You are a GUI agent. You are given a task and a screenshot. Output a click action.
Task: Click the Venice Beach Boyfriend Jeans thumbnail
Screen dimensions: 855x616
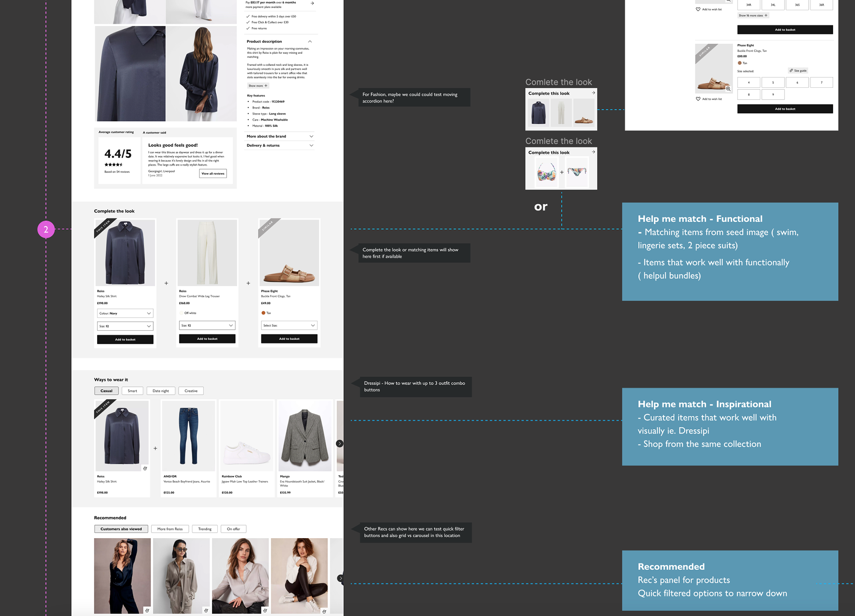click(188, 436)
